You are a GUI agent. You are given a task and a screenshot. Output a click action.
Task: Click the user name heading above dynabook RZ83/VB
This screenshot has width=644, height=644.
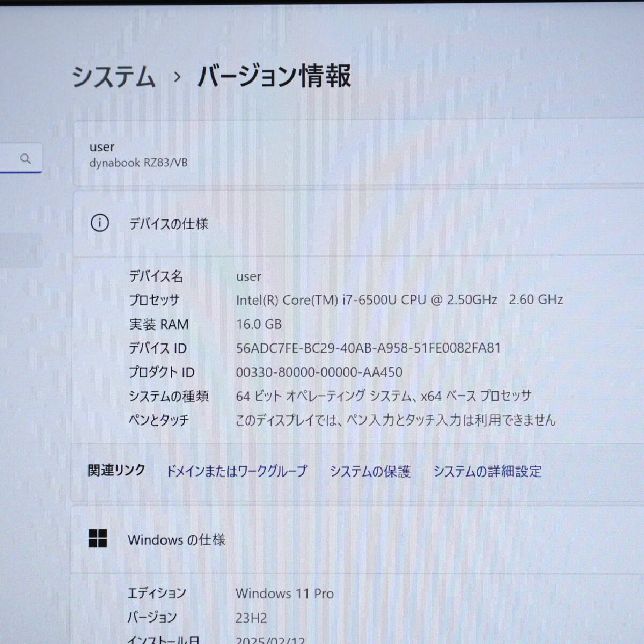point(102,147)
